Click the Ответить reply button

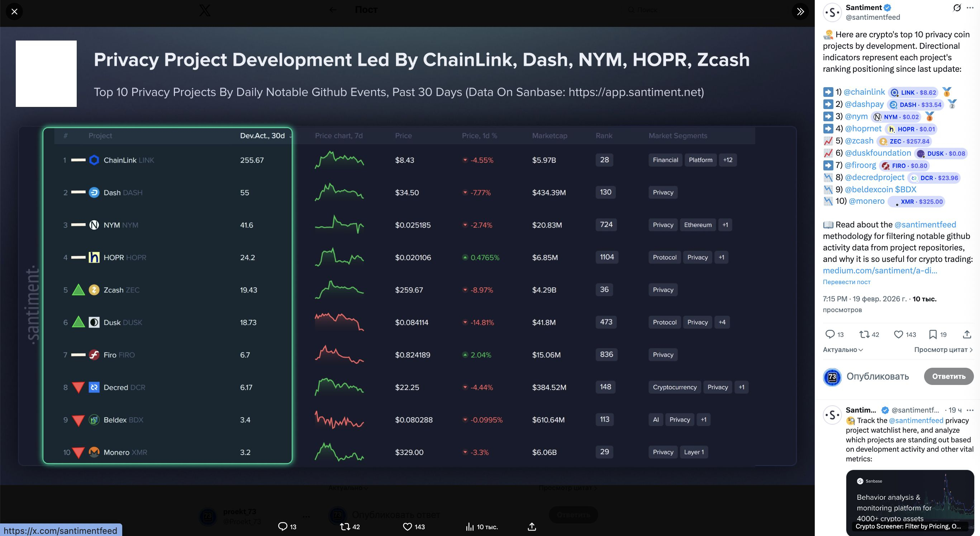pos(948,376)
